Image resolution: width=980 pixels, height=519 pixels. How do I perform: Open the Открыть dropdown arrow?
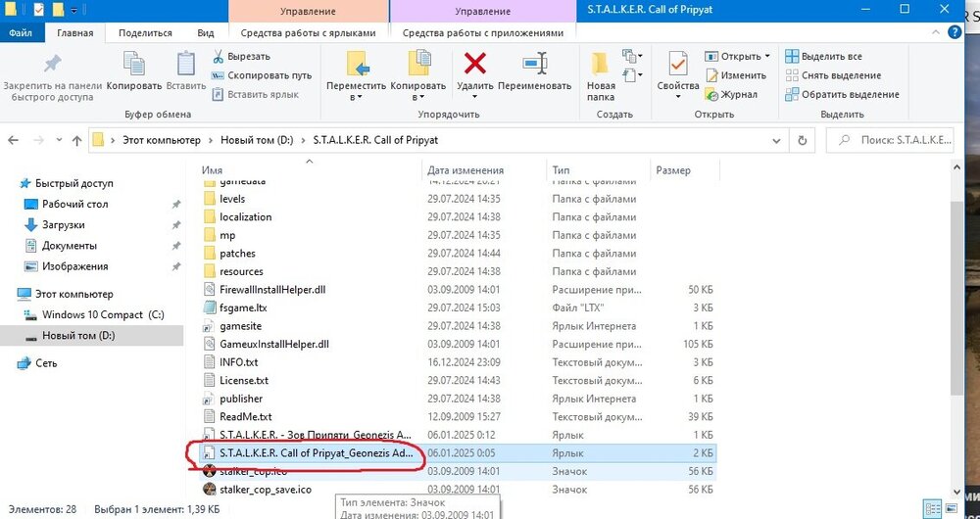click(766, 57)
